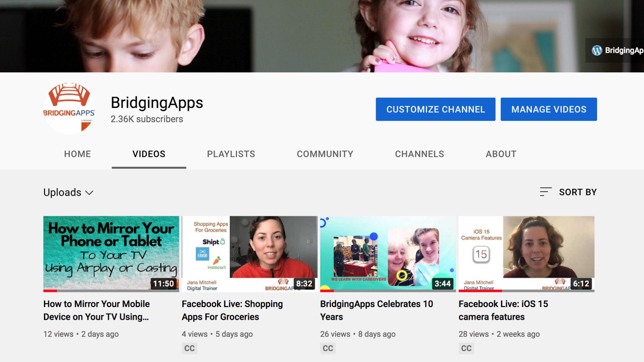The image size is (644, 362).
Task: Click the 2.36K subscribers text
Action: [x=147, y=119]
